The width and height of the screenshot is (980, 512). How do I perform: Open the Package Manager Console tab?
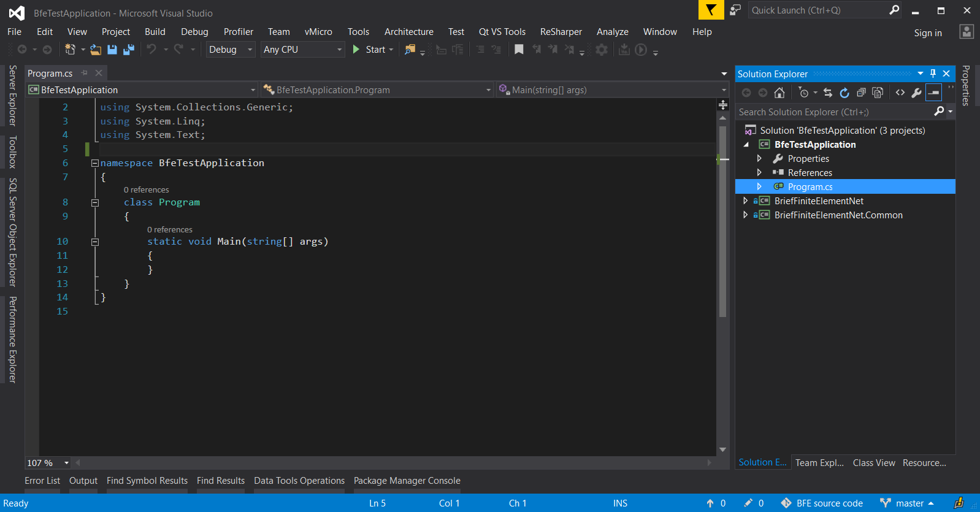pyautogui.click(x=407, y=481)
